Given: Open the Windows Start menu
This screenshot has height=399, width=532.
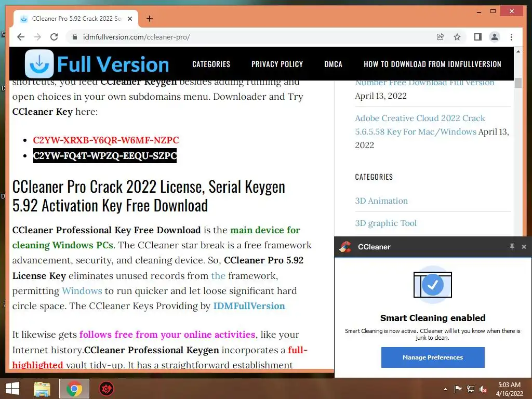Looking at the screenshot, I should coord(12,389).
